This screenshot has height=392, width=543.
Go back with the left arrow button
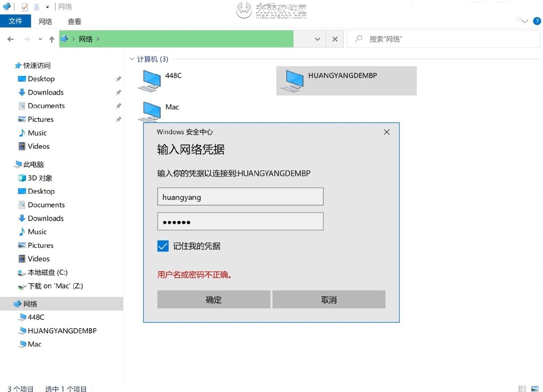coord(11,39)
